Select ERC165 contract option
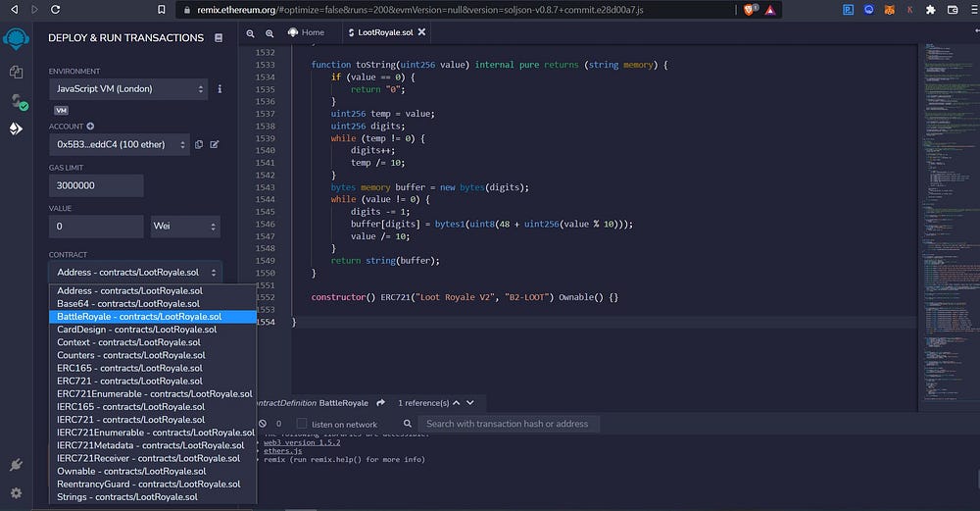The width and height of the screenshot is (980, 511). pyautogui.click(x=153, y=369)
